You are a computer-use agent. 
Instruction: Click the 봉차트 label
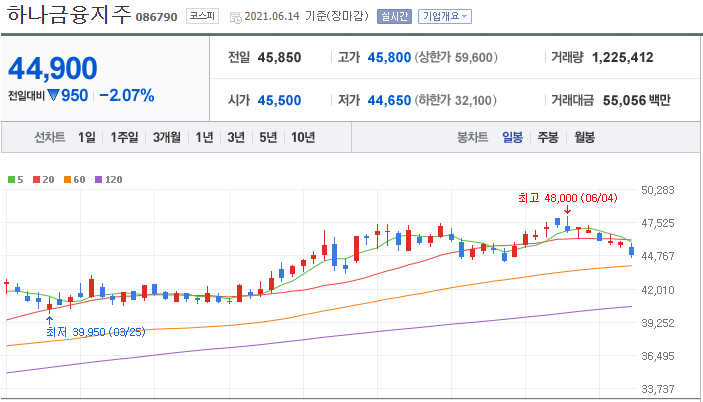click(x=472, y=137)
